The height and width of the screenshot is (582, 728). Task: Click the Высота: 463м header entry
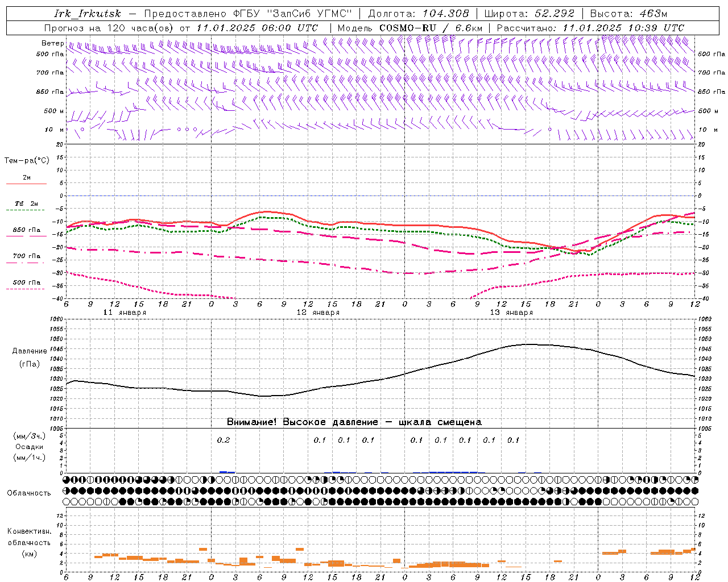(x=628, y=14)
